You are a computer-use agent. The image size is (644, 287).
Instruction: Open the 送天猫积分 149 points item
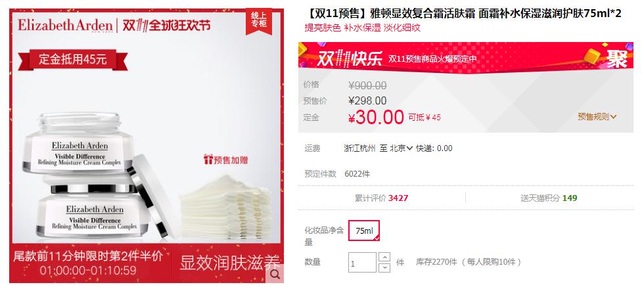549,198
